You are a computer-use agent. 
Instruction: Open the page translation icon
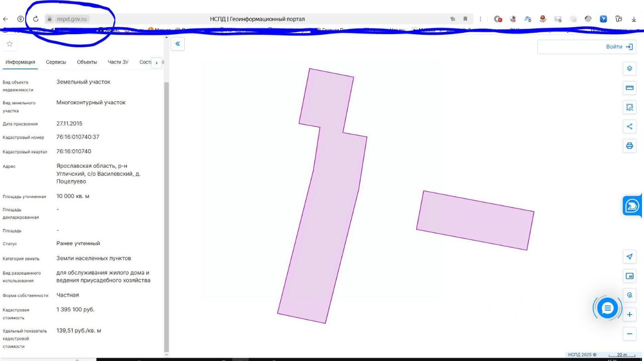click(x=453, y=19)
